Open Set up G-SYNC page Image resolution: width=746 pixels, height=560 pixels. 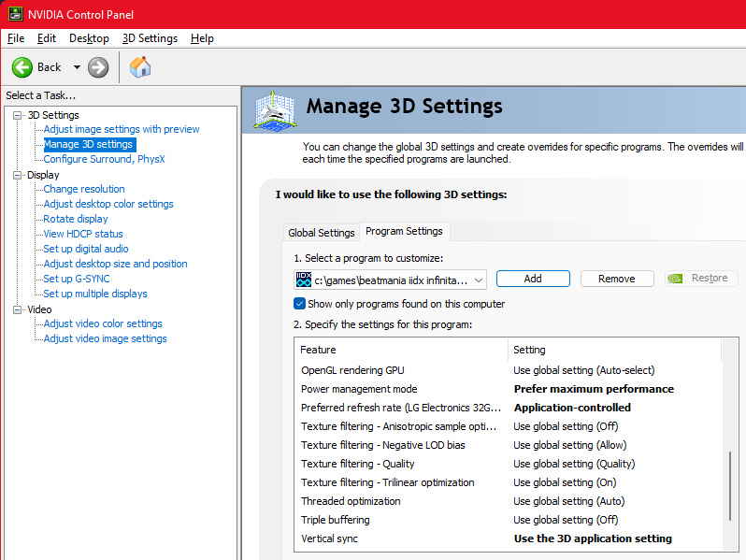[77, 279]
